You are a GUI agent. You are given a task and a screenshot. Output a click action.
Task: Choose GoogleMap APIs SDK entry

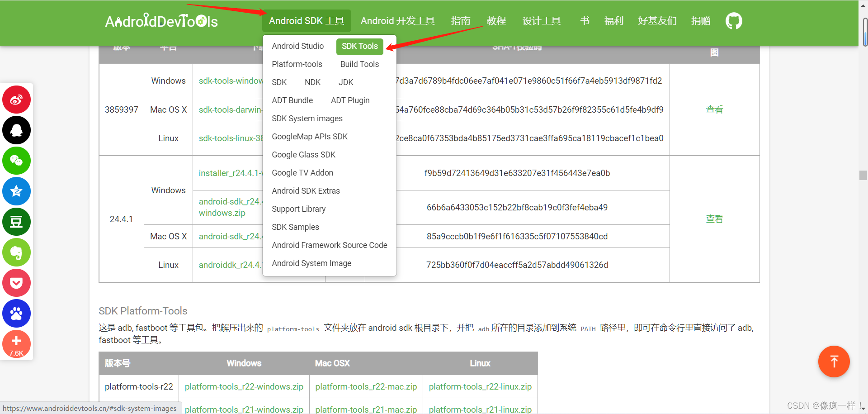(310, 137)
